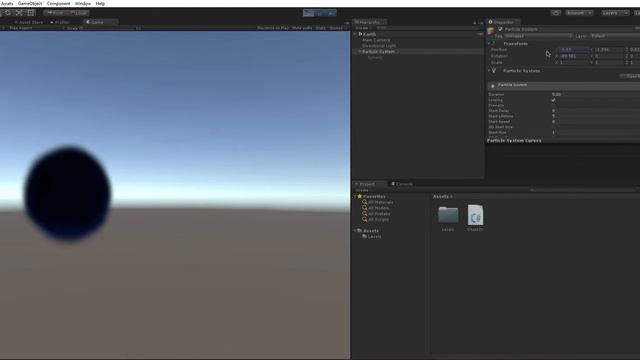The height and width of the screenshot is (360, 640).
Task: Open the Component menu
Action: tap(58, 3)
